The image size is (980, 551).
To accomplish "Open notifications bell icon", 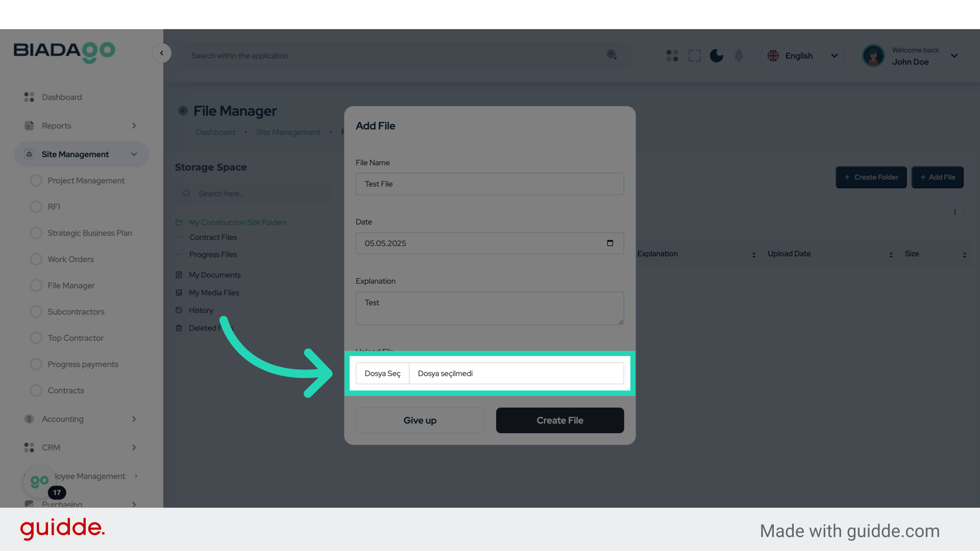I will click(x=739, y=56).
